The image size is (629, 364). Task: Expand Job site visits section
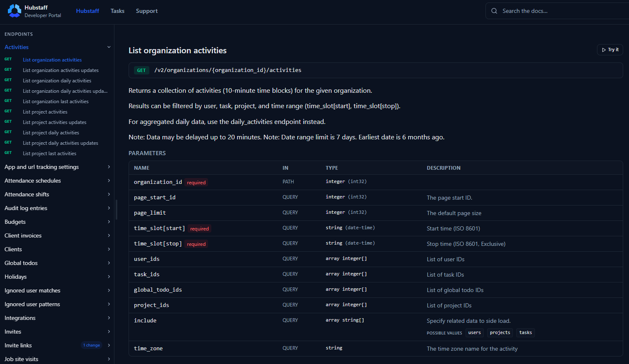(x=57, y=359)
